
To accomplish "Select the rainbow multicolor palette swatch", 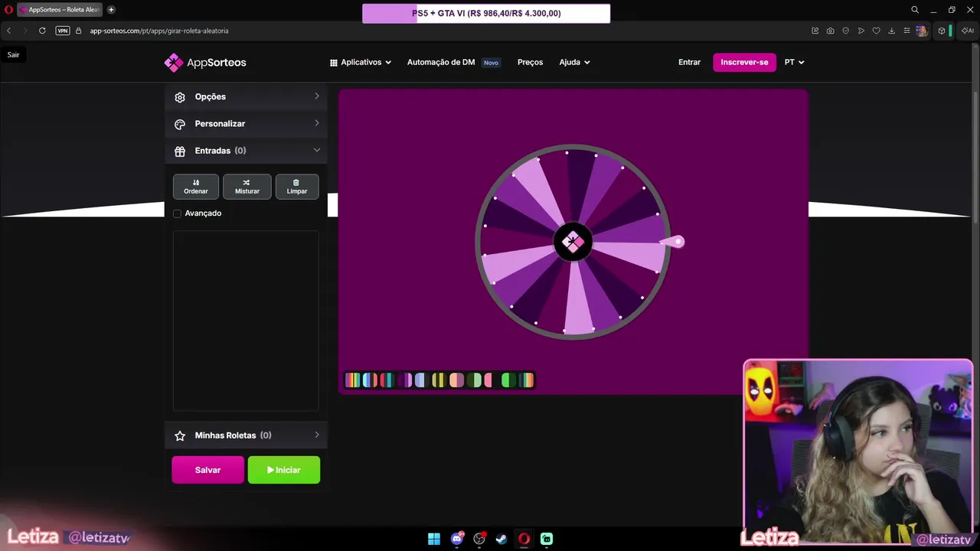I will pos(353,380).
